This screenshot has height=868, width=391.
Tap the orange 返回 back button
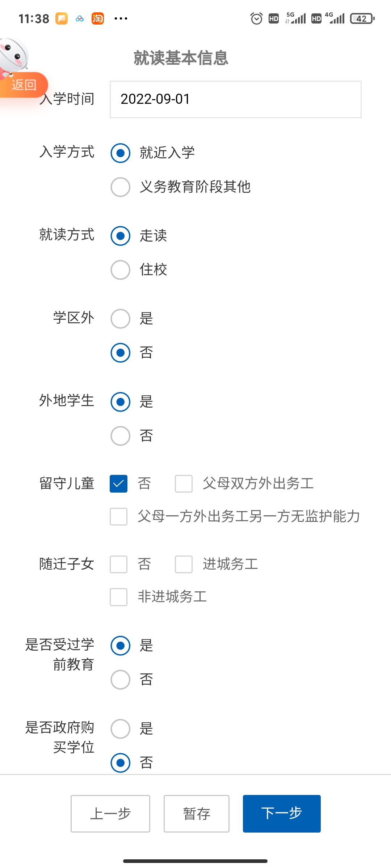(24, 85)
